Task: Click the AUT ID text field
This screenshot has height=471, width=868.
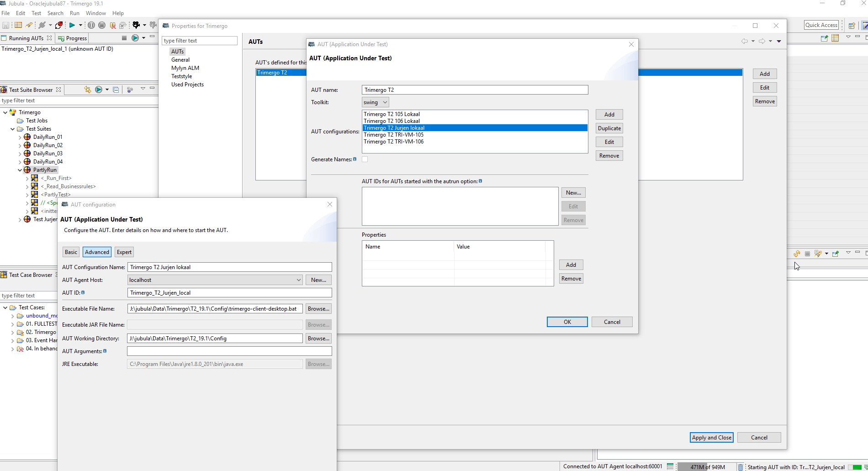Action: point(229,293)
